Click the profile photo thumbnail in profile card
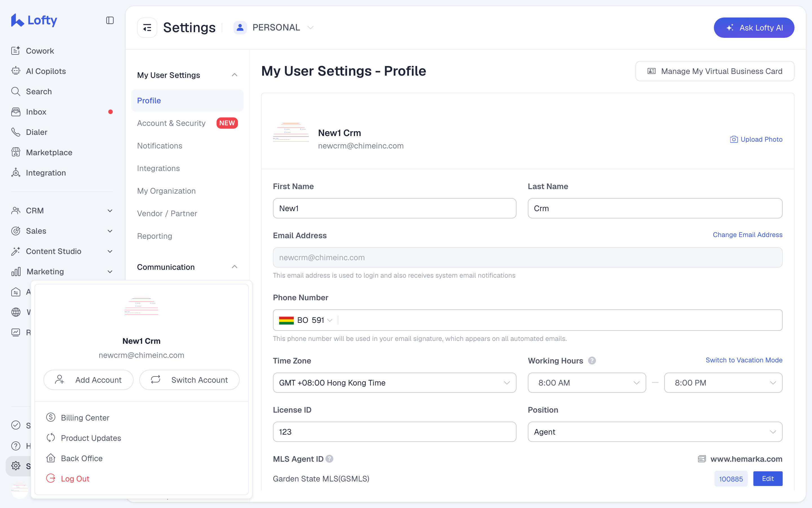Screen dimensions: 812x508 [x=291, y=132]
